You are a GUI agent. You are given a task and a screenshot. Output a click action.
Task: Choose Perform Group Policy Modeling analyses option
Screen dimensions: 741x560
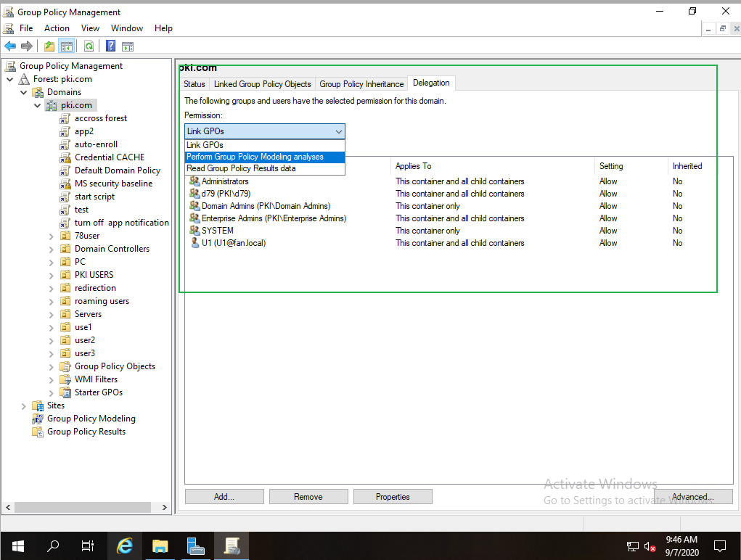pos(265,157)
